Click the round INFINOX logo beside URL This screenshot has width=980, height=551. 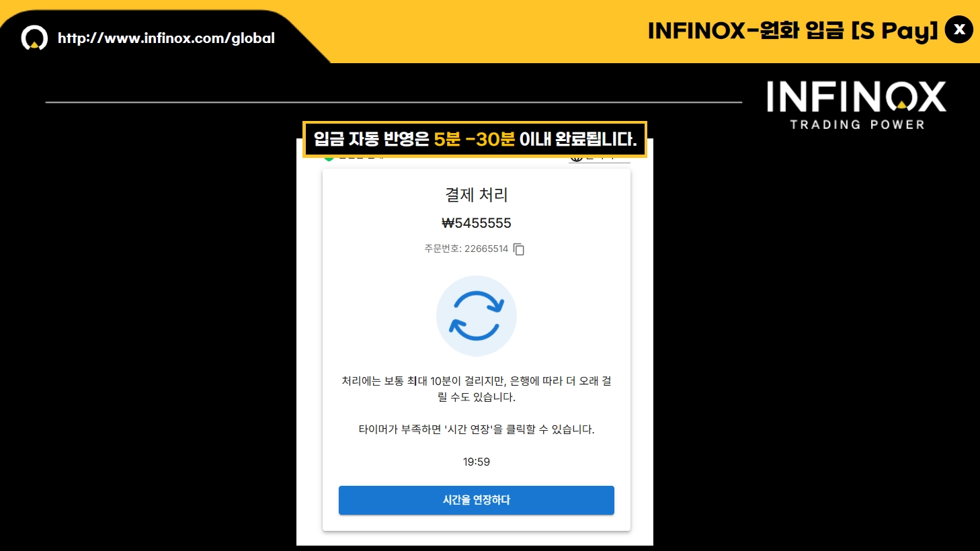(x=34, y=38)
